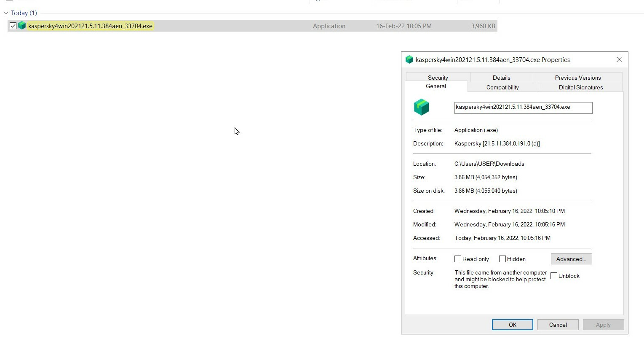The width and height of the screenshot is (644, 350).
Task: Click the large Kaspersky icon on the General tab
Action: (421, 107)
